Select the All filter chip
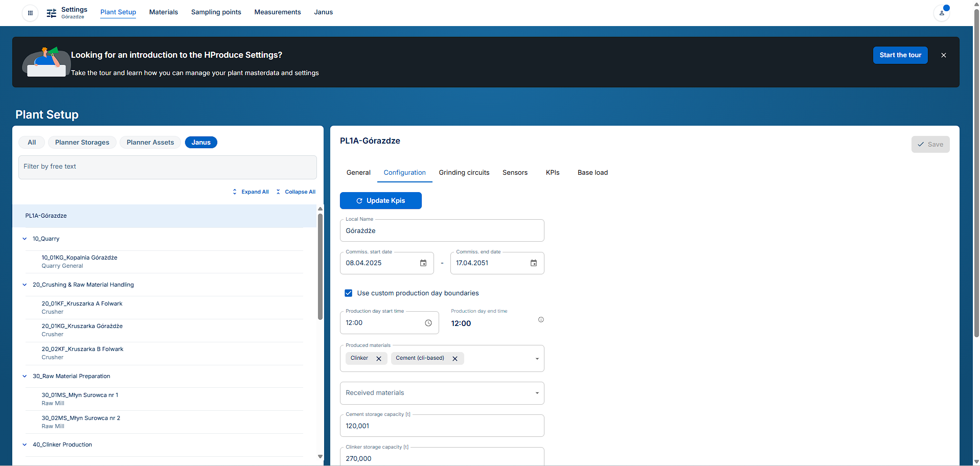980x466 pixels. tap(32, 143)
